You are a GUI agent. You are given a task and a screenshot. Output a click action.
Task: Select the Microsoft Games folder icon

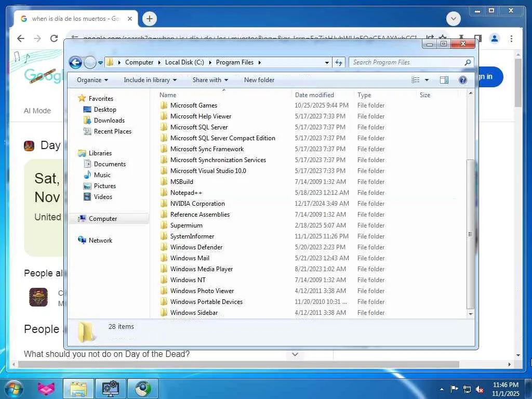pyautogui.click(x=164, y=105)
